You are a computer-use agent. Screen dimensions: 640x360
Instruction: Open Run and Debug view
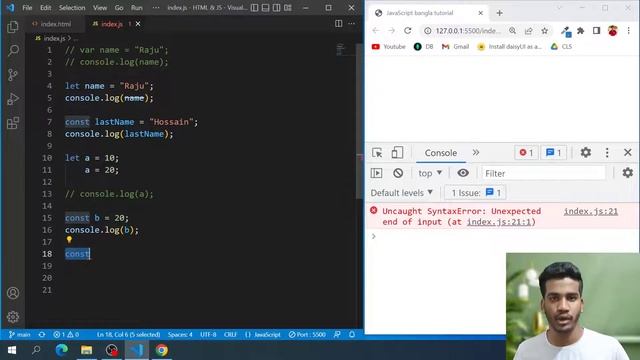[x=13, y=99]
